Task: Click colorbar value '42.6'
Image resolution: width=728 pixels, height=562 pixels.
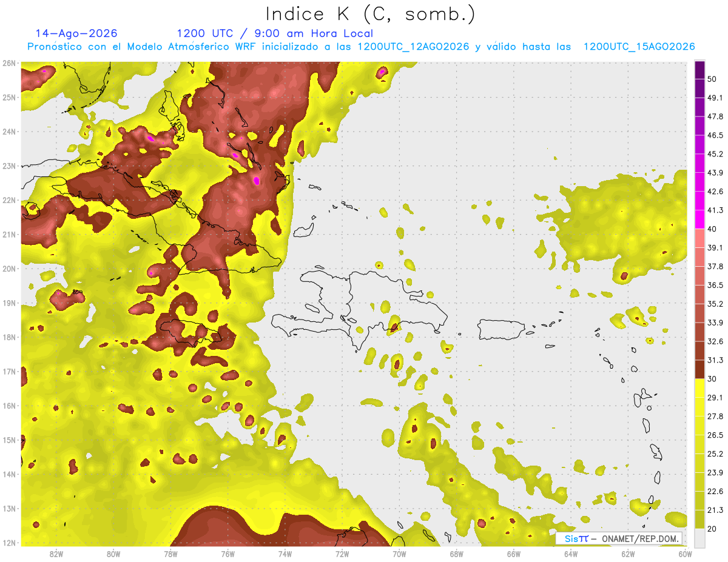Action: [715, 192]
